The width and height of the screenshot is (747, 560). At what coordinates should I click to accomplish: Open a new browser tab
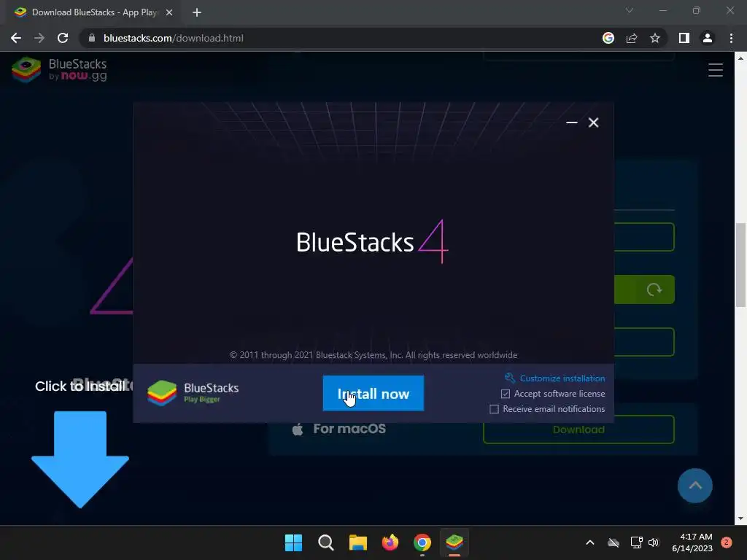[x=197, y=12]
